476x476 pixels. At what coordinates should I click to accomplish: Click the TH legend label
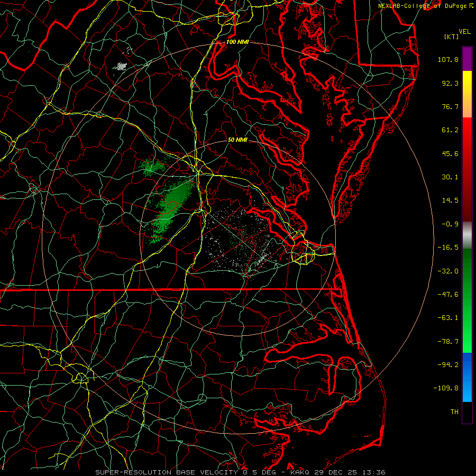click(454, 412)
